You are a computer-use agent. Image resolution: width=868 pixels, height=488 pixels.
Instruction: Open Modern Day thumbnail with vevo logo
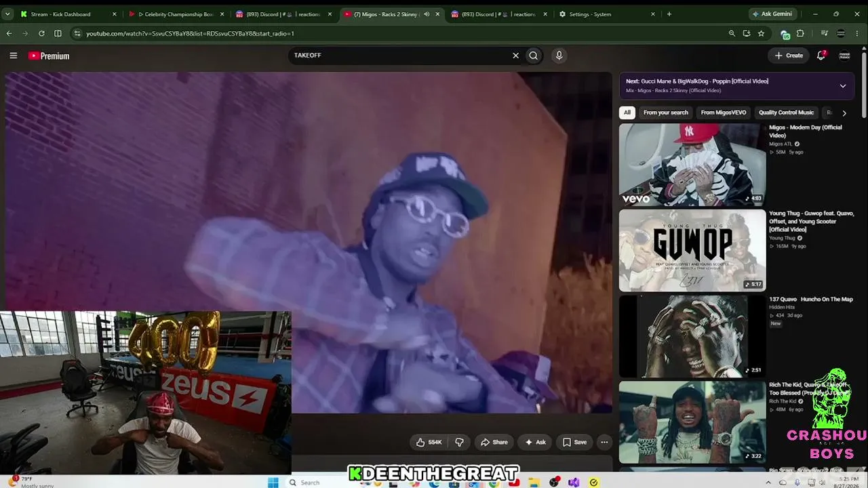pos(692,164)
